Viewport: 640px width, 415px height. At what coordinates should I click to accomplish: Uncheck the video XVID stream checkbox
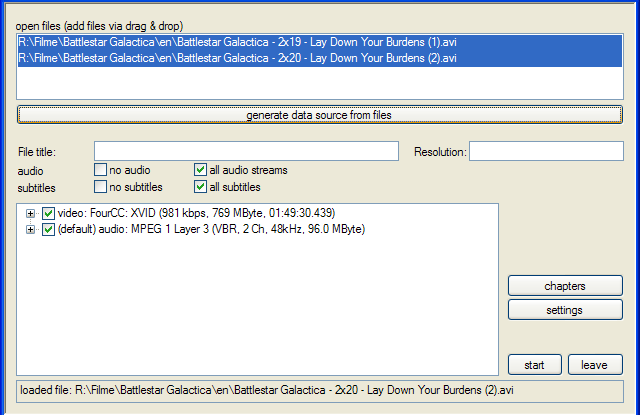tap(48, 213)
